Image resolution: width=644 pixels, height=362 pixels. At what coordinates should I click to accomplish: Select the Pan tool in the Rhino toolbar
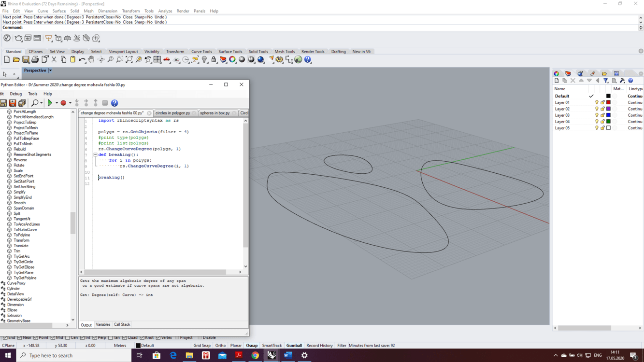[91, 59]
